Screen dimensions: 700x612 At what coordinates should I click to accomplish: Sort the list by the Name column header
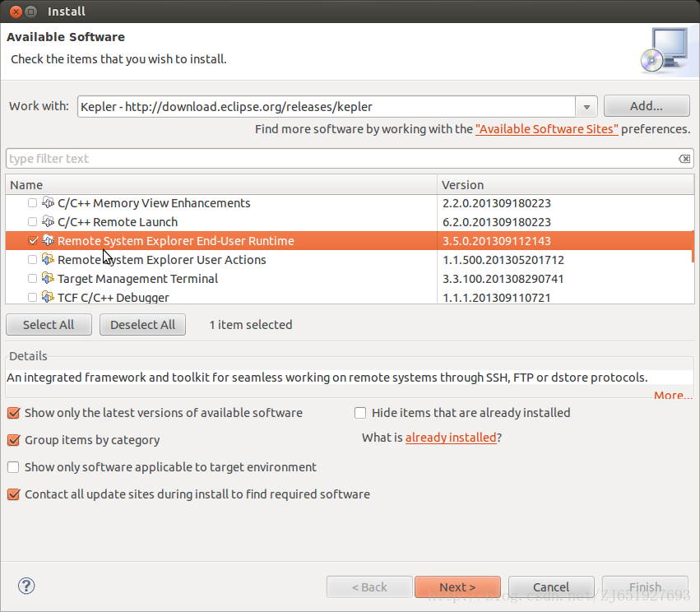pyautogui.click(x=220, y=185)
